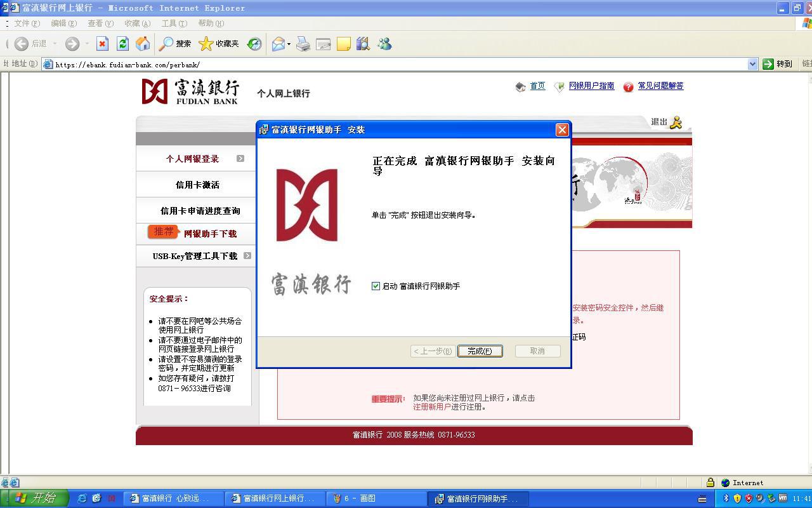Screen dimensions: 812x508
Task: Expand USB-Key管理工具下载 sidebar arrow
Action: pyautogui.click(x=247, y=256)
